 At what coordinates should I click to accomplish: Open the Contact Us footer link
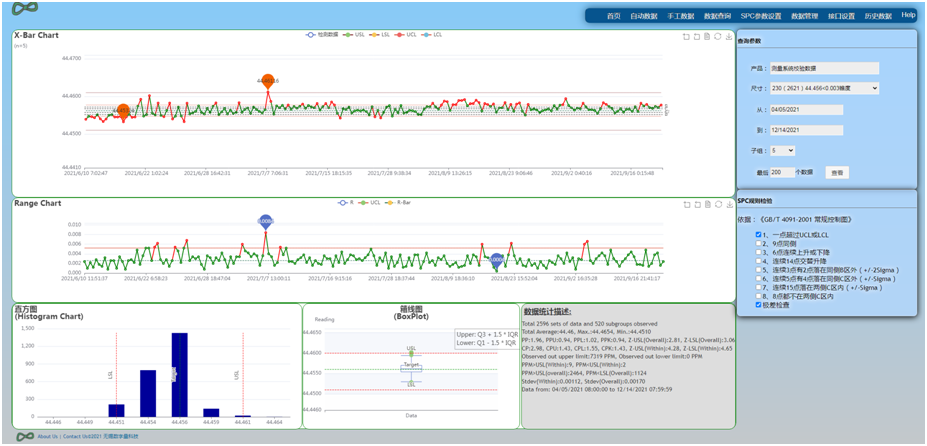76,437
